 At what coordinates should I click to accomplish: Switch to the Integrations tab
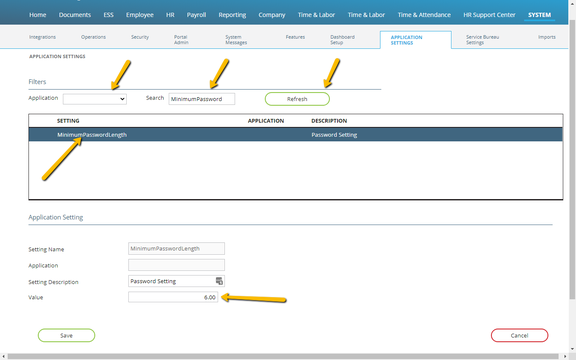coord(42,37)
